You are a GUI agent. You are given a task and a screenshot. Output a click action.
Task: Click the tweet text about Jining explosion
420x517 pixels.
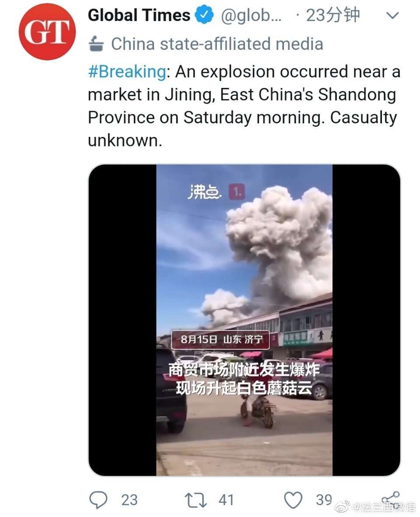tap(244, 106)
